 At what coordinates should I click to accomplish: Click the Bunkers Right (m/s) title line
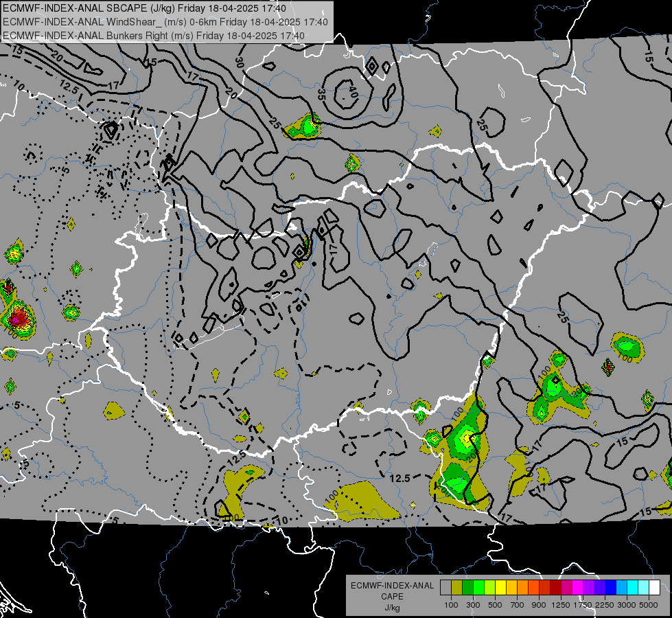(x=154, y=36)
